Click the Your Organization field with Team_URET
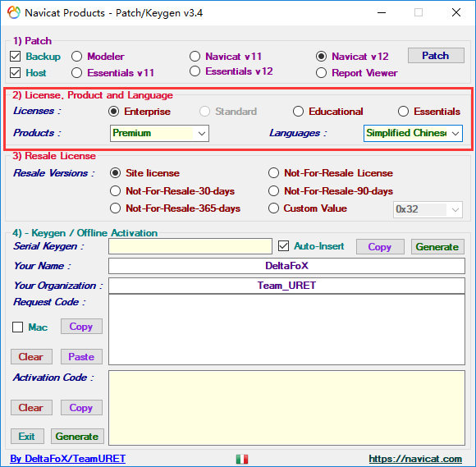 (x=286, y=286)
